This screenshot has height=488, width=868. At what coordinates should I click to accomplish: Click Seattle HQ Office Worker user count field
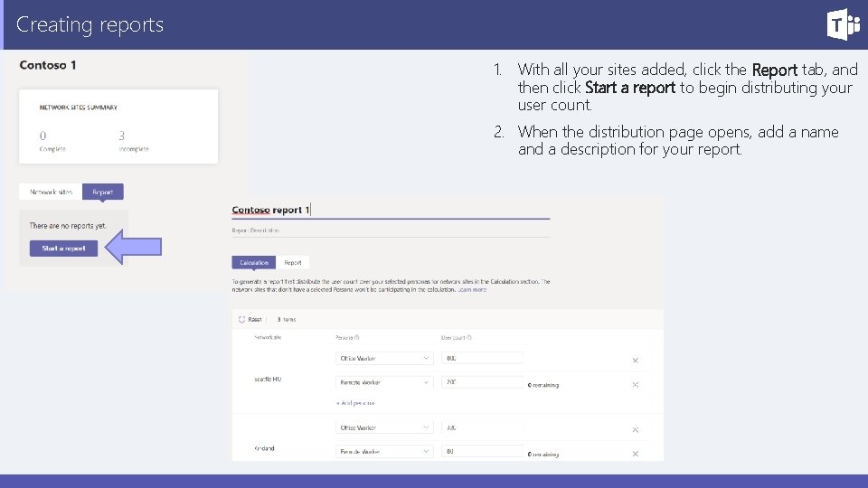pos(482,359)
